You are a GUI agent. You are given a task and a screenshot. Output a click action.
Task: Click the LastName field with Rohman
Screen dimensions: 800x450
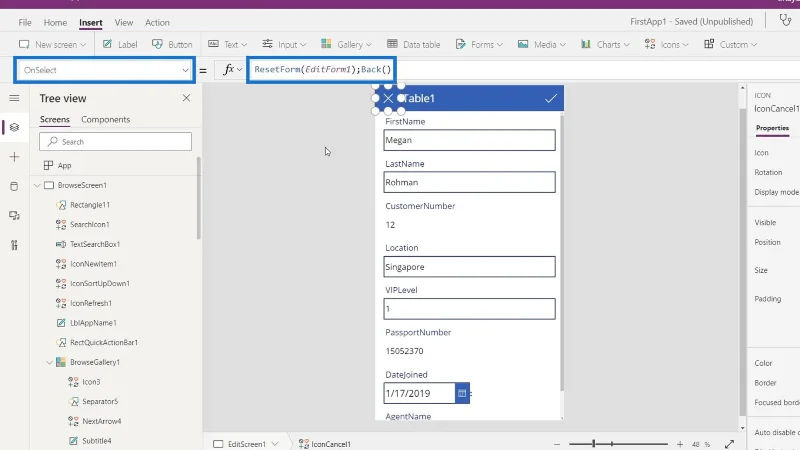click(x=469, y=182)
